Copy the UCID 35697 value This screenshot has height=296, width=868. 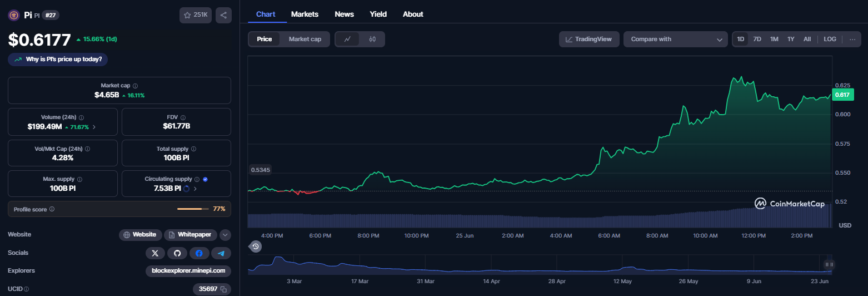pos(223,289)
